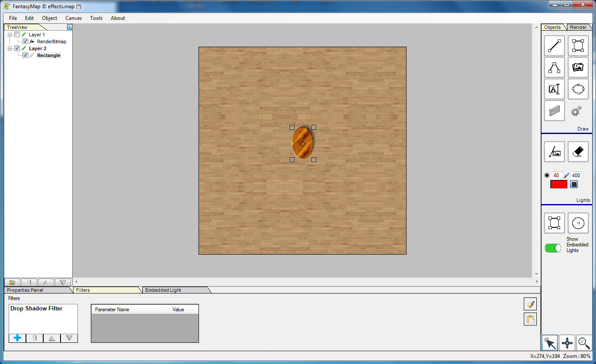This screenshot has width=596, height=364.
Task: Check the Layer 1 visibility checkbox
Action: [17, 35]
